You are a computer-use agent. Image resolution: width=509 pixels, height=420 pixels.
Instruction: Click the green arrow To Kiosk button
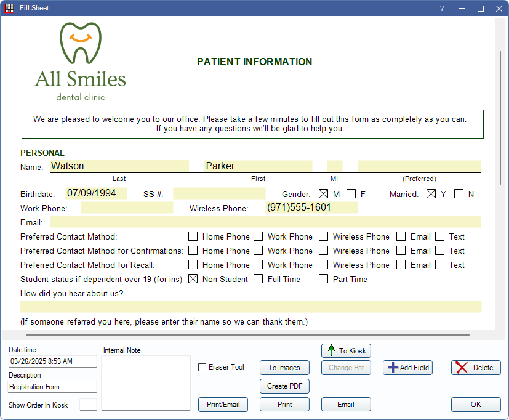click(x=346, y=350)
